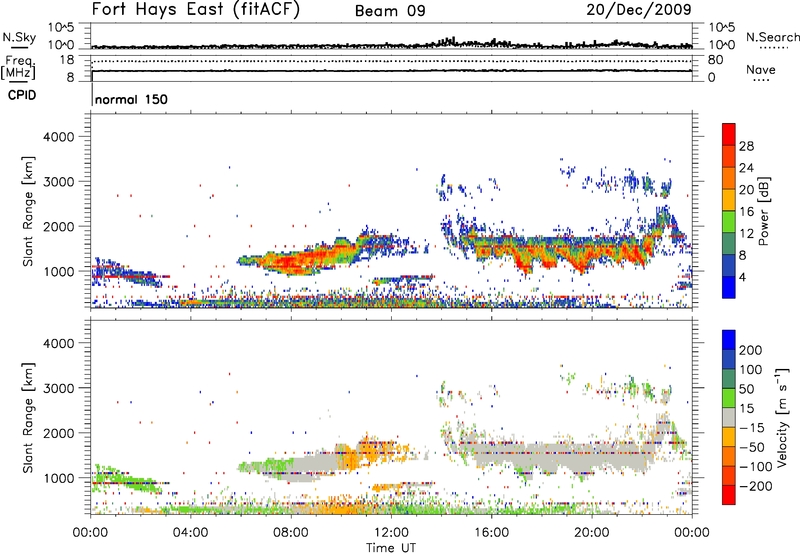Pick the bright blue bottom Power colorbar segment

pos(729,287)
